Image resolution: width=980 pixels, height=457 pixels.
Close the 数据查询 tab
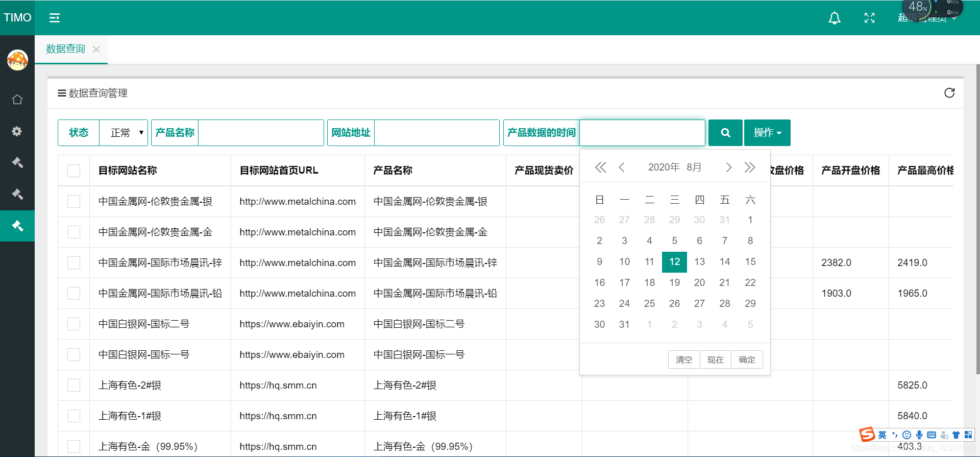point(96,50)
